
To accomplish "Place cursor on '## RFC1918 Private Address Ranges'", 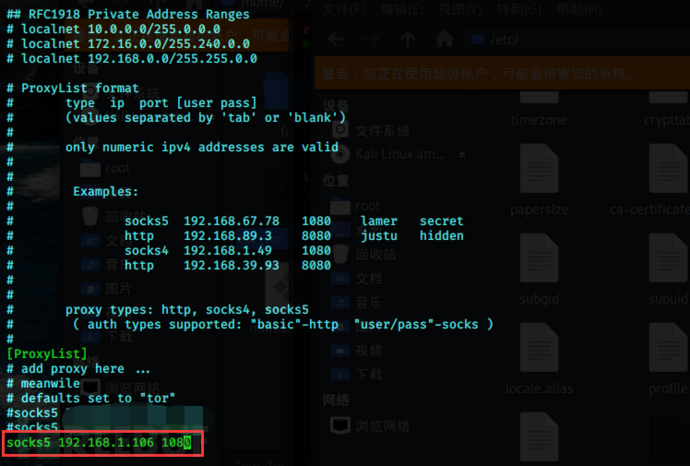I will tap(128, 14).
